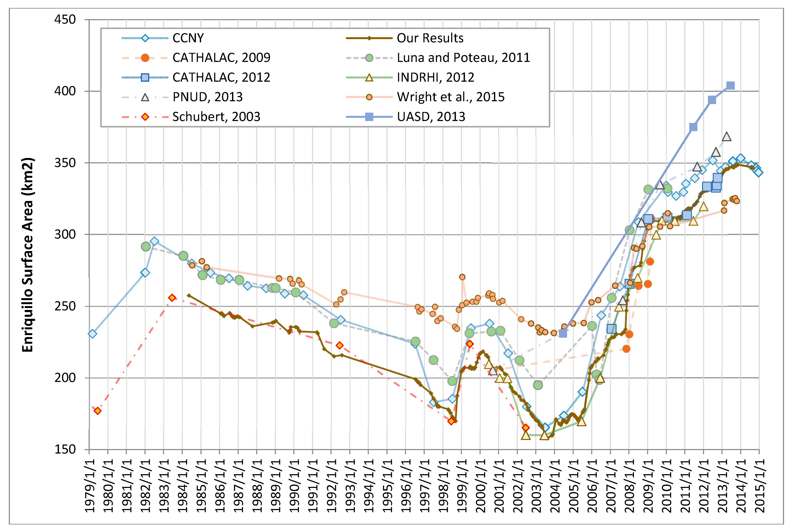792x532 pixels.
Task: Select the lowest Schubert, 2003 data point near 1979
Action: click(98, 411)
